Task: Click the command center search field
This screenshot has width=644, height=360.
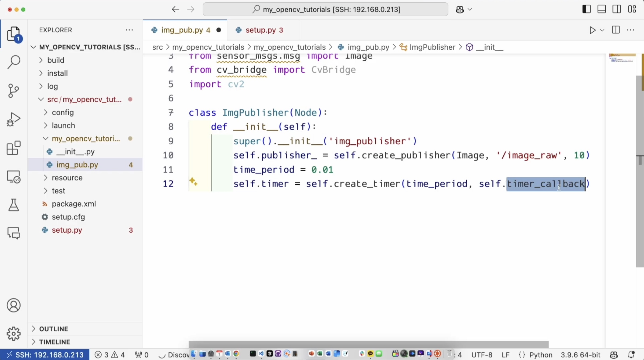Action: (x=325, y=9)
